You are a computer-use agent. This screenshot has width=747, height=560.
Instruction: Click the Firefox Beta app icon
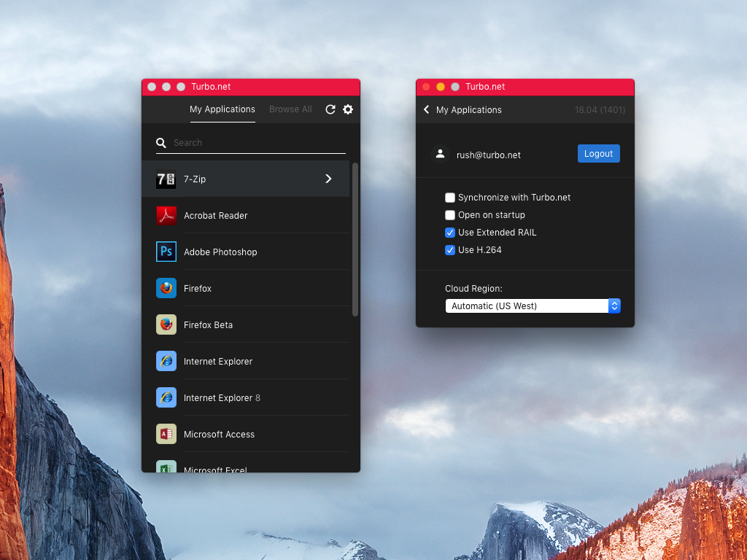(x=166, y=324)
